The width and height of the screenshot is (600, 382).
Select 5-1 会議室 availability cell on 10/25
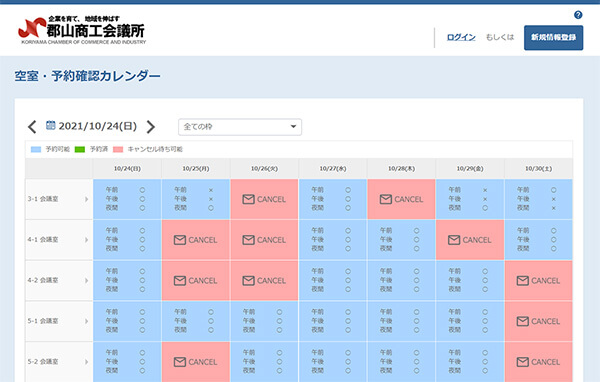[x=196, y=321]
